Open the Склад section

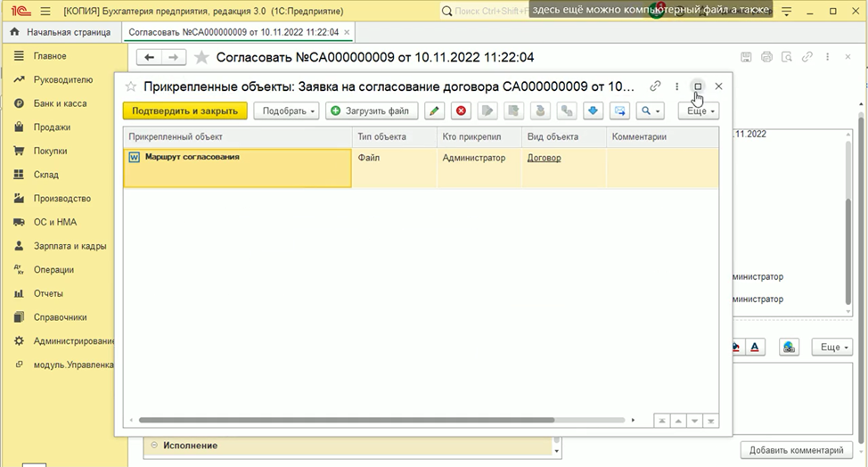[x=46, y=175]
